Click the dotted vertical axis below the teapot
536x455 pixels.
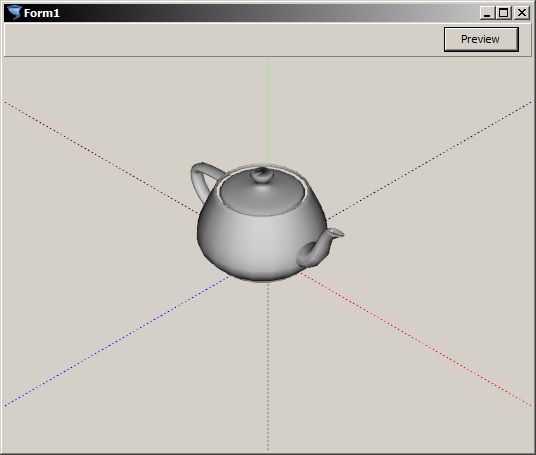[x=268, y=366]
